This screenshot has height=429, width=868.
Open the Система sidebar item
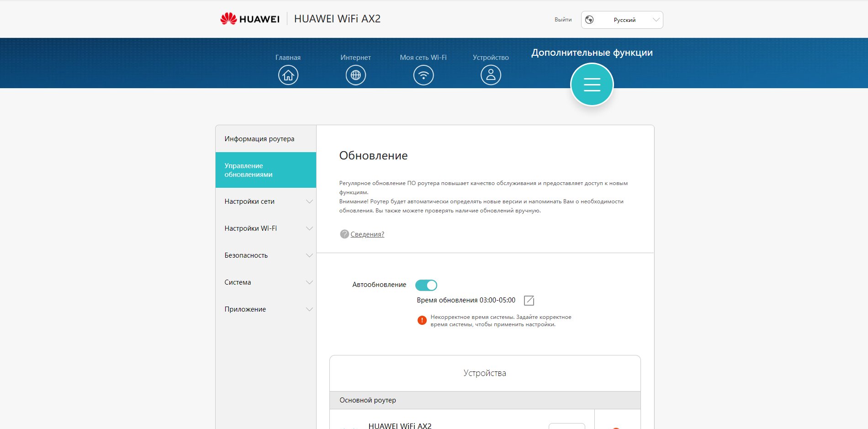pyautogui.click(x=266, y=282)
